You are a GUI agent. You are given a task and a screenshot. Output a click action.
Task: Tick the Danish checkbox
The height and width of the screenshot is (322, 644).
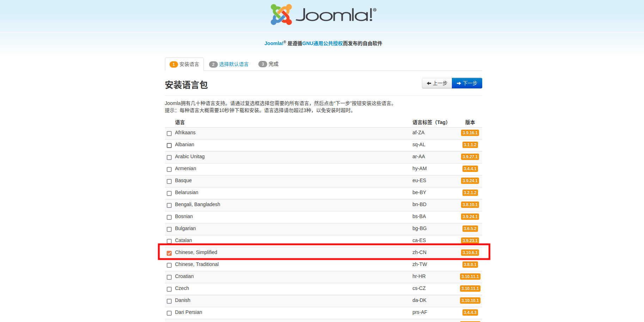point(169,301)
